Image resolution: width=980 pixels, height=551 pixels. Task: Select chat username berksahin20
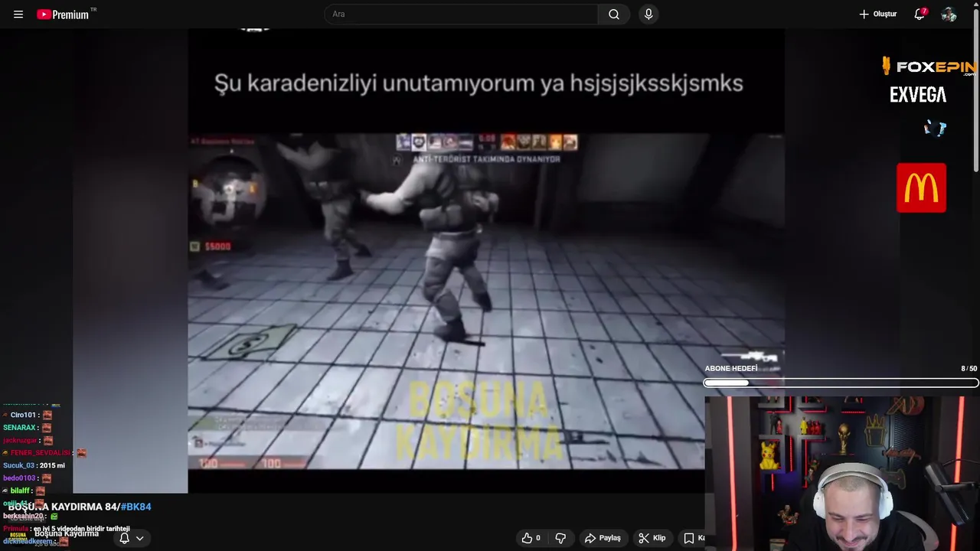[23, 517]
